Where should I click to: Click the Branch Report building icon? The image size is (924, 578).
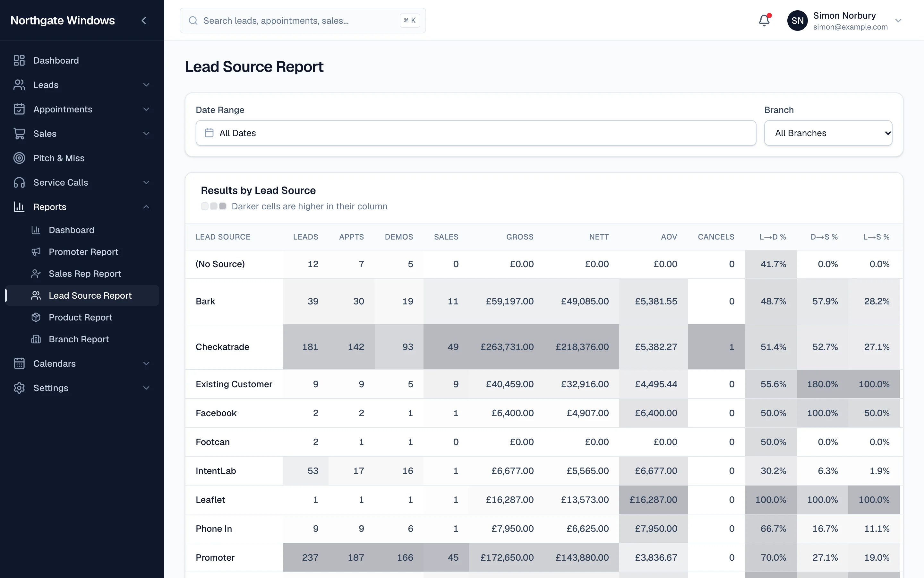36,339
